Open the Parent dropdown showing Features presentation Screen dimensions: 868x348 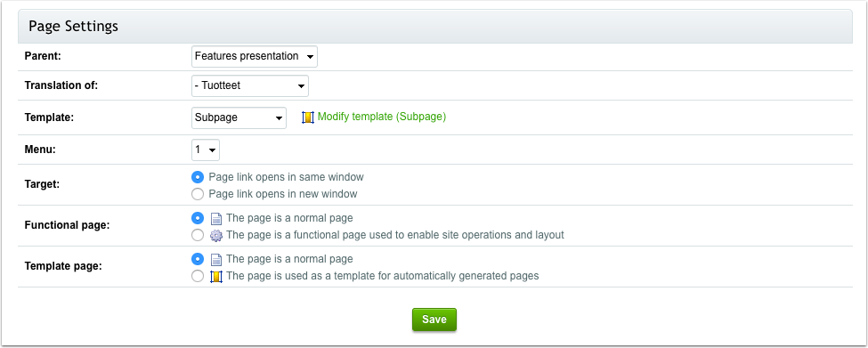255,56
